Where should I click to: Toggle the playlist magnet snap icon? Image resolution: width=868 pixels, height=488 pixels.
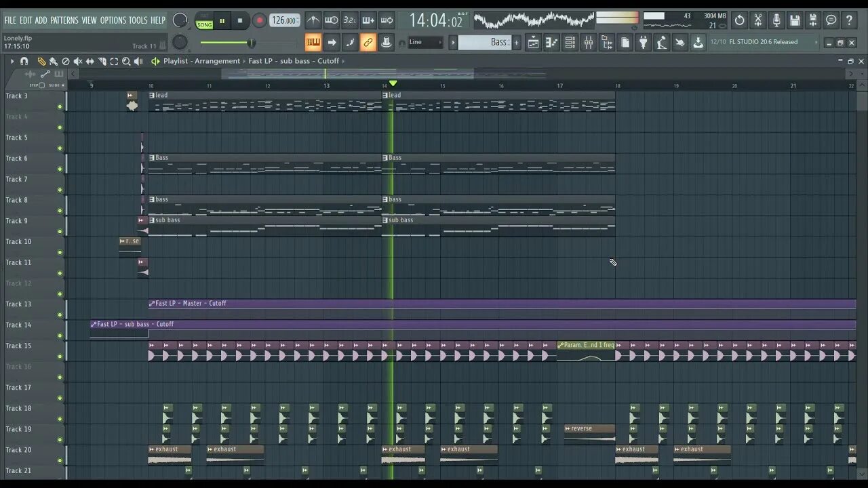24,61
